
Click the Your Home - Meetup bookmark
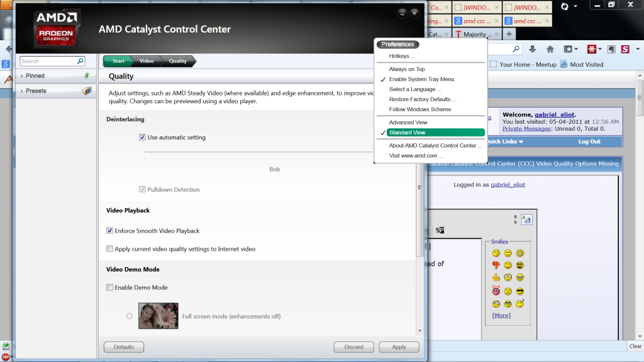click(523, 65)
